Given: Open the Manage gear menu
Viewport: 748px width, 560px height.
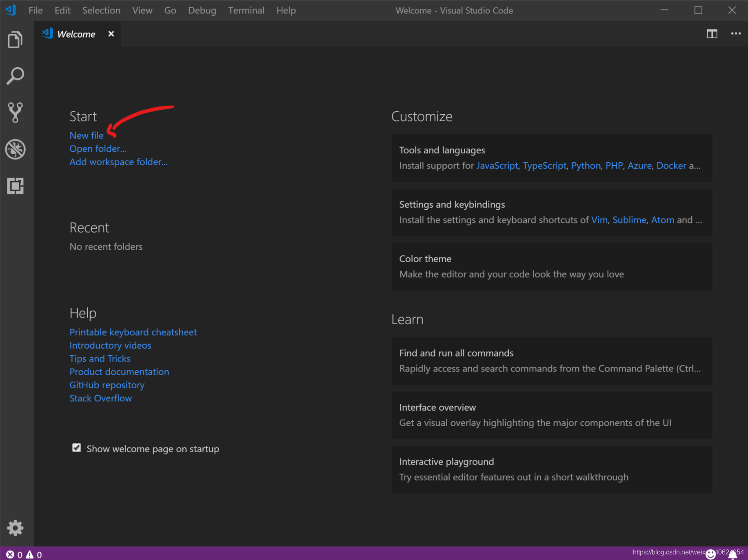Looking at the screenshot, I should coord(16,528).
